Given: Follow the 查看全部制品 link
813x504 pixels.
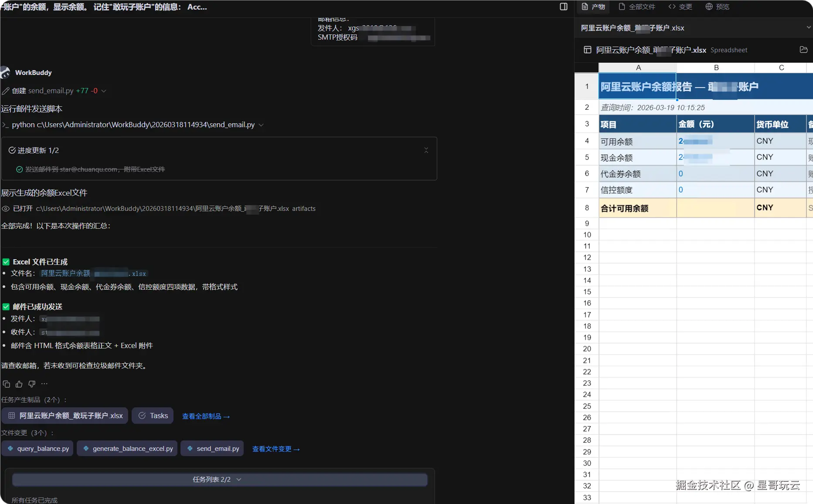Looking at the screenshot, I should tap(206, 416).
